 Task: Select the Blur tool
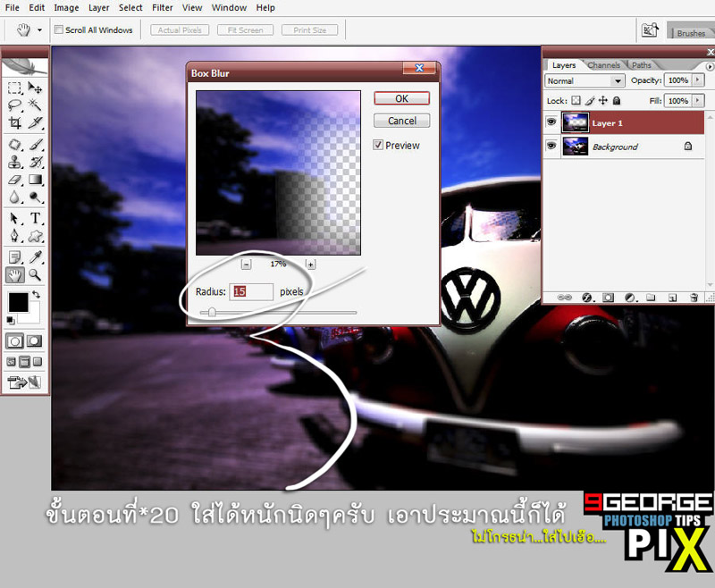click(14, 197)
